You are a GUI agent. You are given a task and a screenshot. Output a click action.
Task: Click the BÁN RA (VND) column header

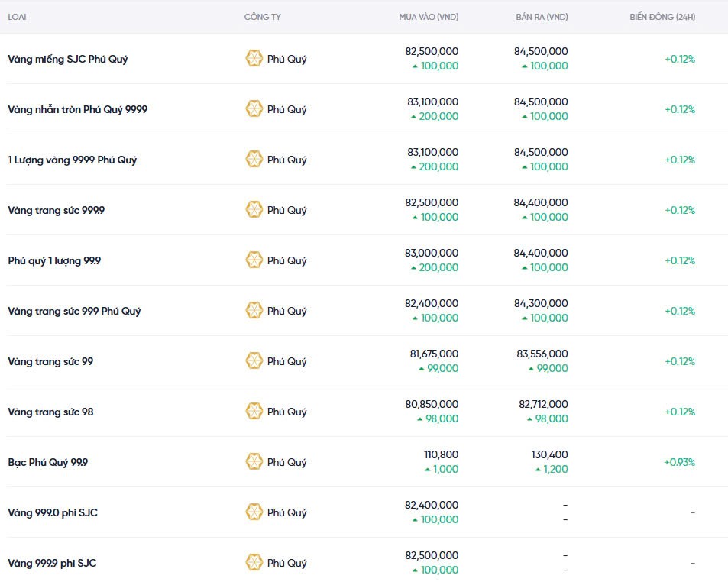click(542, 17)
